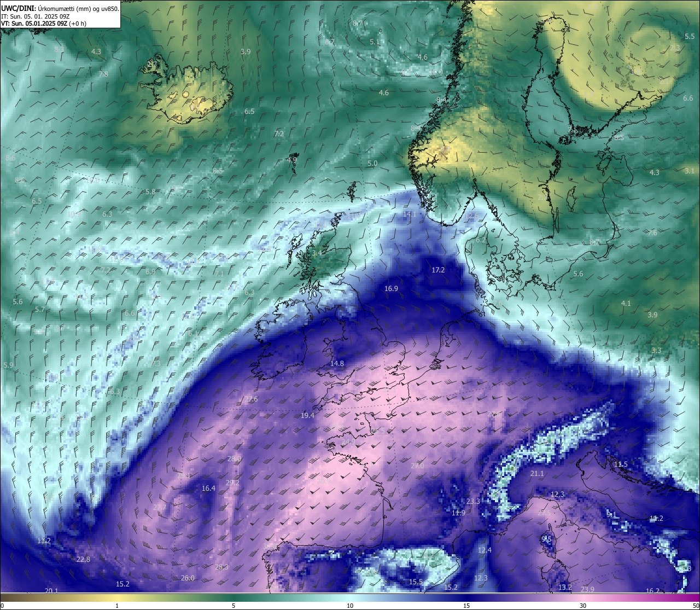Click the 12.4 map value
Viewport: 700px width, 610px height.
pyautogui.click(x=485, y=550)
